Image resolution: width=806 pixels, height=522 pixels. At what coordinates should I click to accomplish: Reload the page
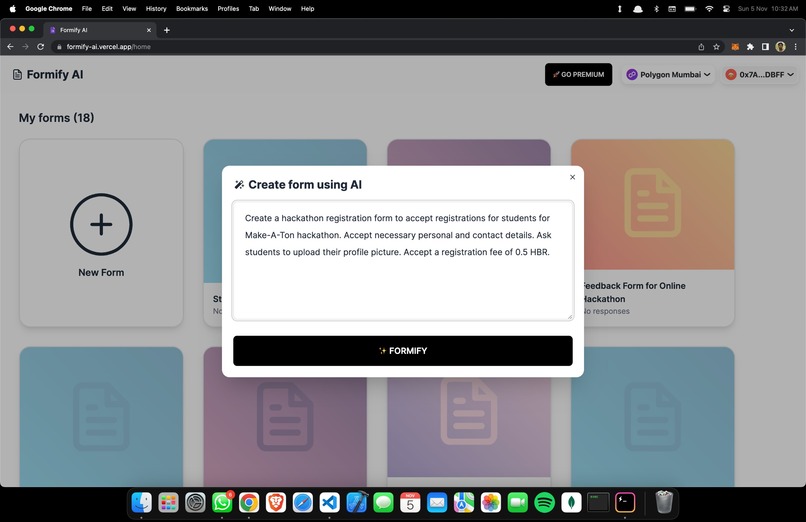pos(41,47)
